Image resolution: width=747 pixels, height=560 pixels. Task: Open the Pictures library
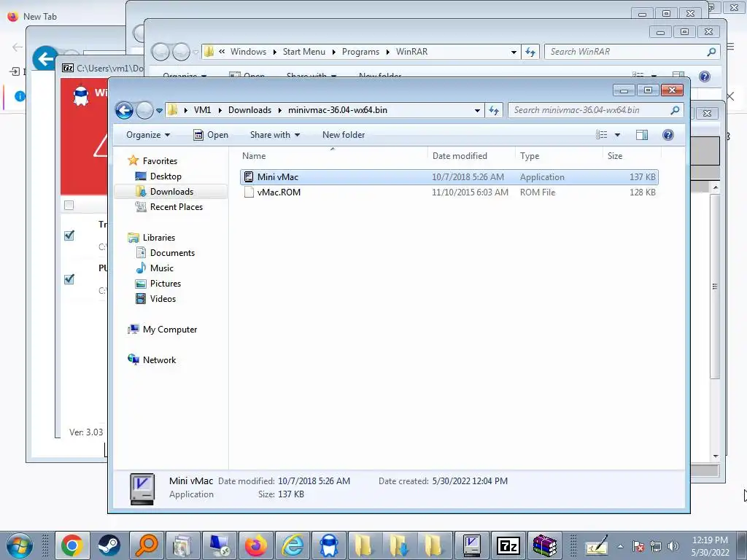coord(166,283)
